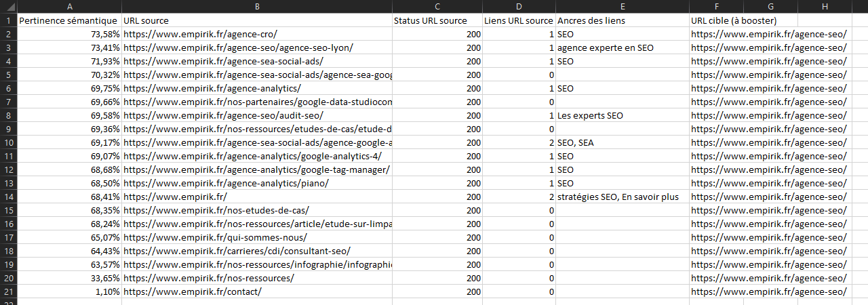
Task: Click the agence-seo-lyon/ source URL cell
Action: [257, 47]
